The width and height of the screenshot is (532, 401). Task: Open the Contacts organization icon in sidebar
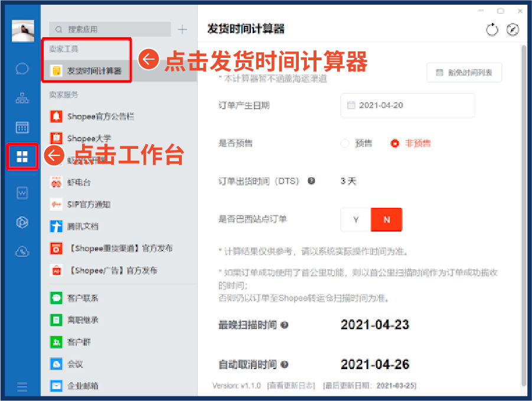(22, 97)
